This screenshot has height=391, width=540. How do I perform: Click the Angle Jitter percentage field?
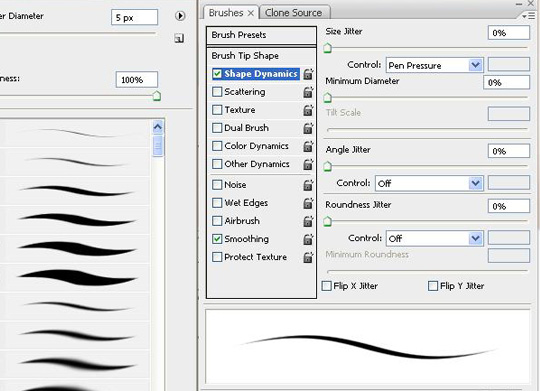(x=509, y=151)
